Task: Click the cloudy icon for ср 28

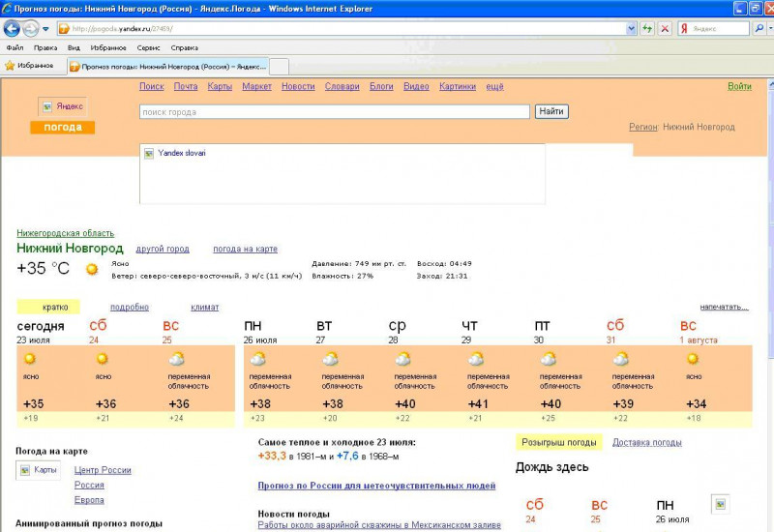Action: click(402, 358)
